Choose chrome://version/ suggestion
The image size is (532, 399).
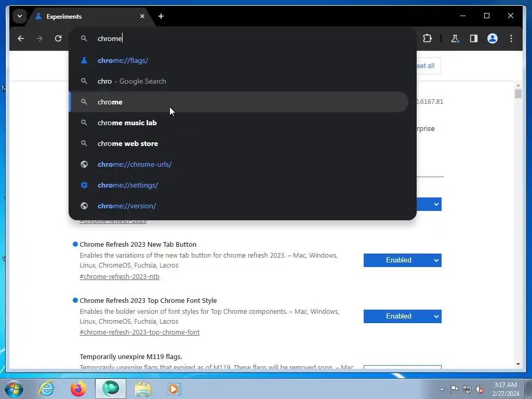click(x=239, y=206)
